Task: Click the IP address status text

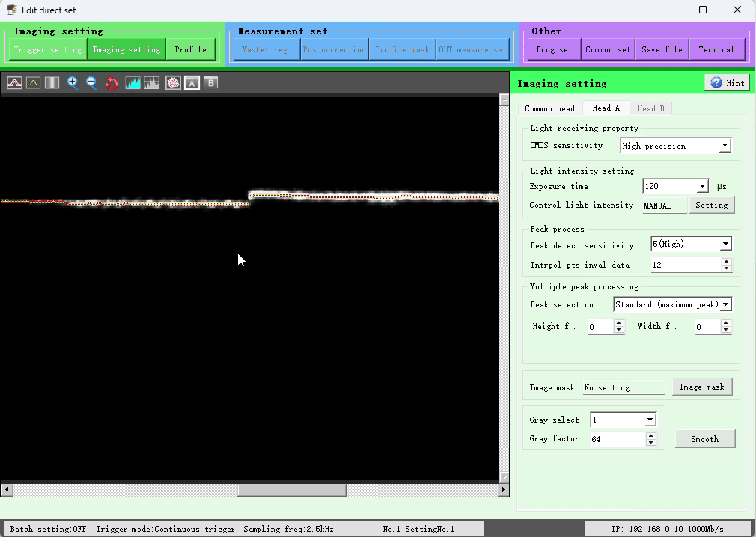Action: pos(667,528)
